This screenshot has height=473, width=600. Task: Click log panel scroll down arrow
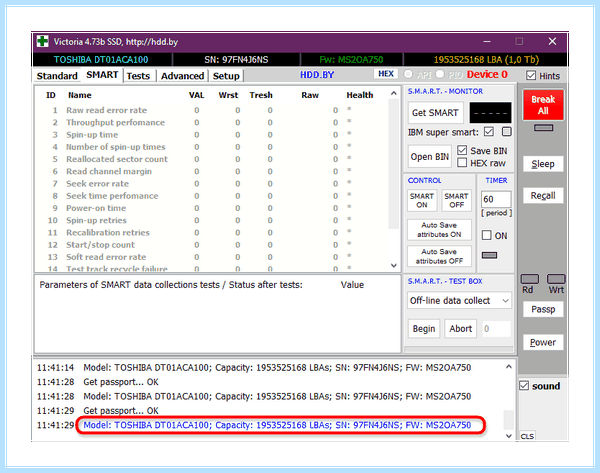click(508, 435)
